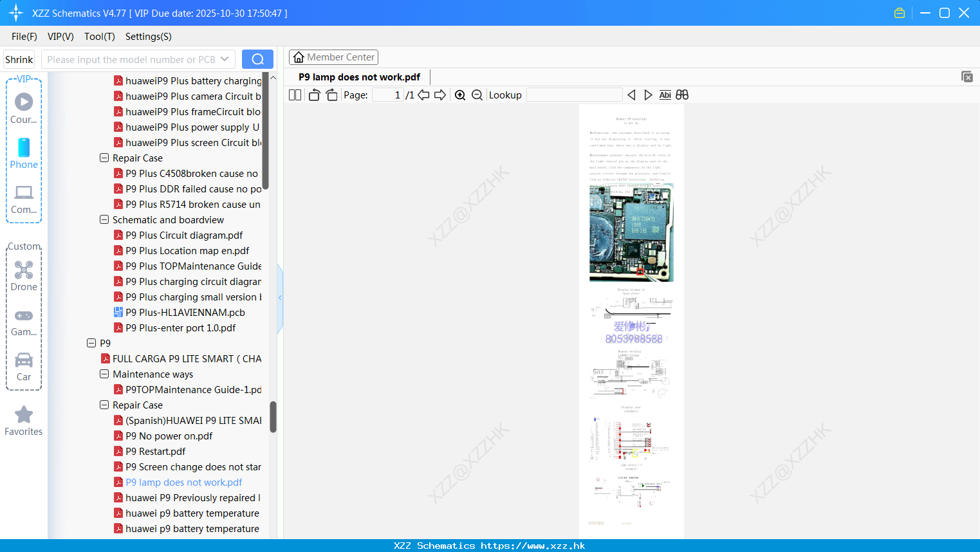This screenshot has height=552, width=980.
Task: Toggle the Abi text match option
Action: [665, 95]
